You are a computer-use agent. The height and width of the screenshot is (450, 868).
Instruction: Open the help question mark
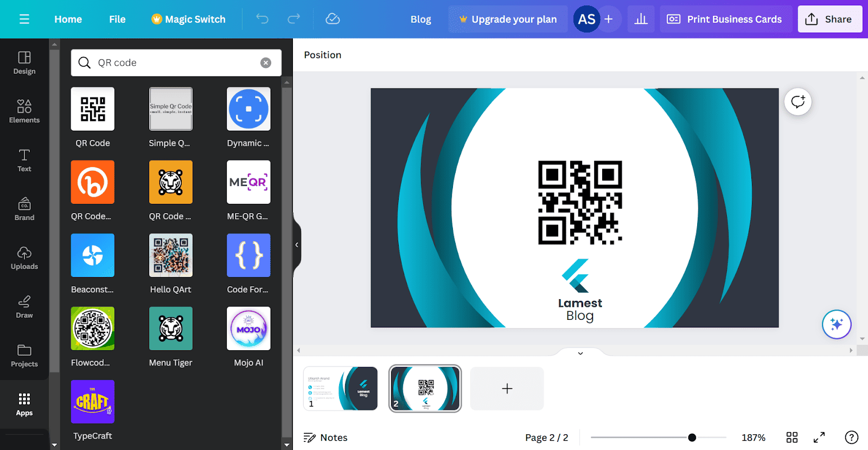pos(852,438)
